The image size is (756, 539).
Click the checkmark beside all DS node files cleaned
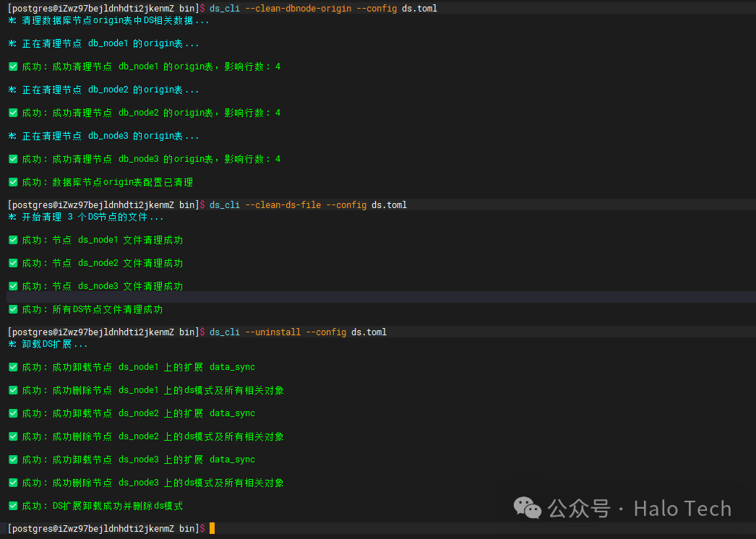point(13,309)
